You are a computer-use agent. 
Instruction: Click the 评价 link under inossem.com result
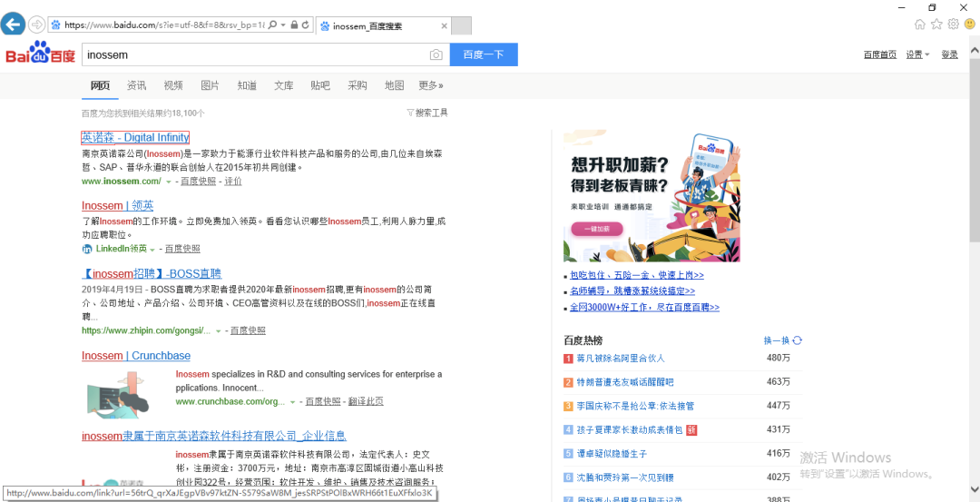coord(233,182)
